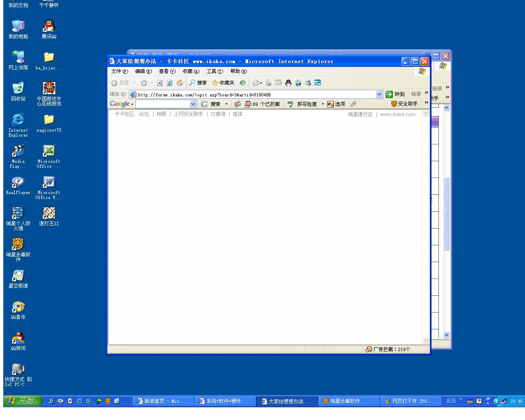Expand the address bar URL dropdown
The height and width of the screenshot is (420, 525).
(379, 94)
